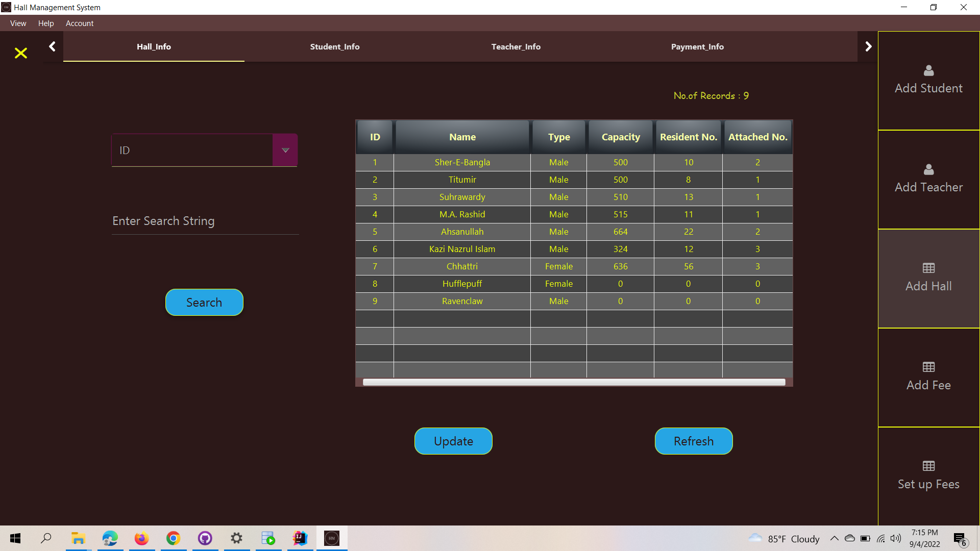980x551 pixels.
Task: Switch to the Student_Info tab
Action: point(335,46)
